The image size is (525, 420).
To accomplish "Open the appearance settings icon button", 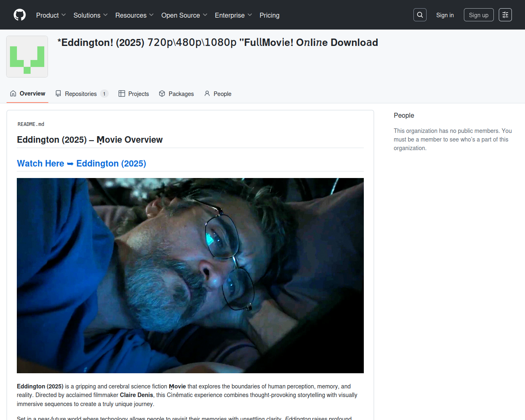I will [x=505, y=15].
